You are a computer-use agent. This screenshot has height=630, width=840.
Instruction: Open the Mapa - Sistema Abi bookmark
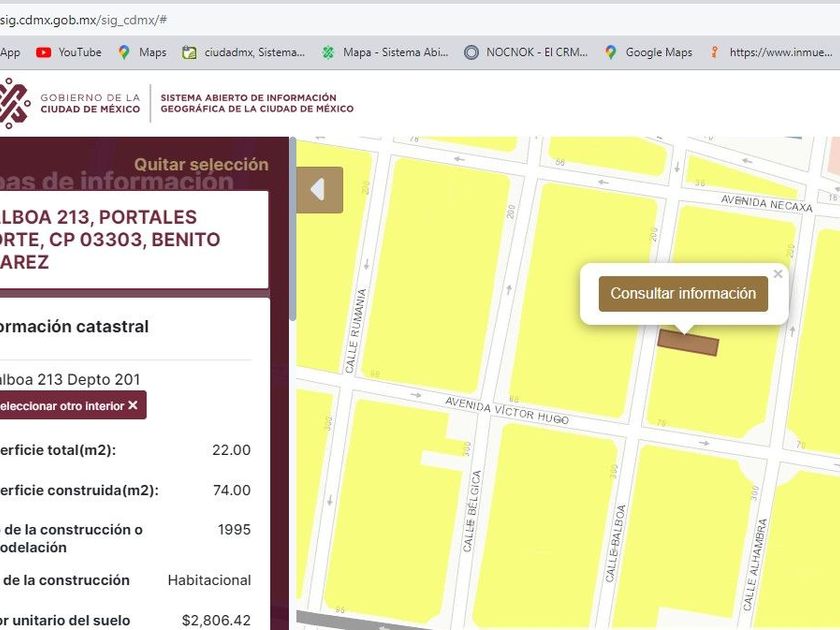click(385, 52)
